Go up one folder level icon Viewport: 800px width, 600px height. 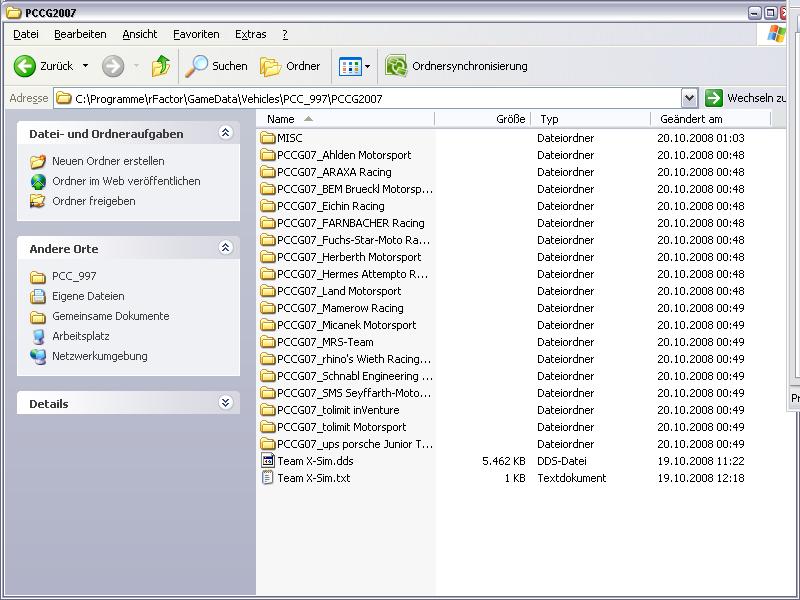[x=161, y=66]
